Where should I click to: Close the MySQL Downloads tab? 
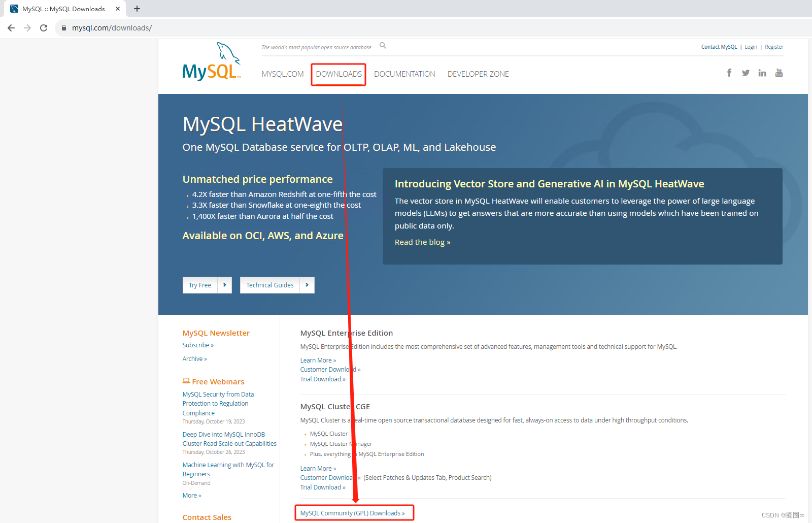(118, 9)
